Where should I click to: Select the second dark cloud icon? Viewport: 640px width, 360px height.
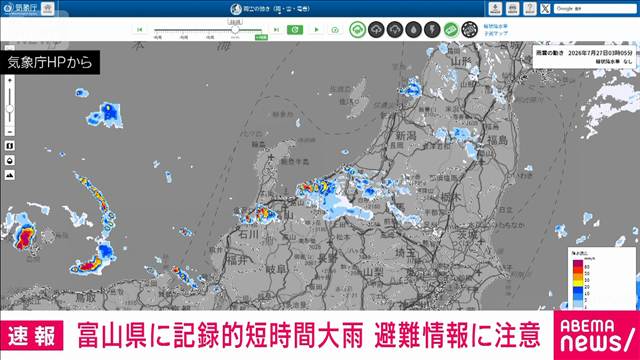[376, 29]
